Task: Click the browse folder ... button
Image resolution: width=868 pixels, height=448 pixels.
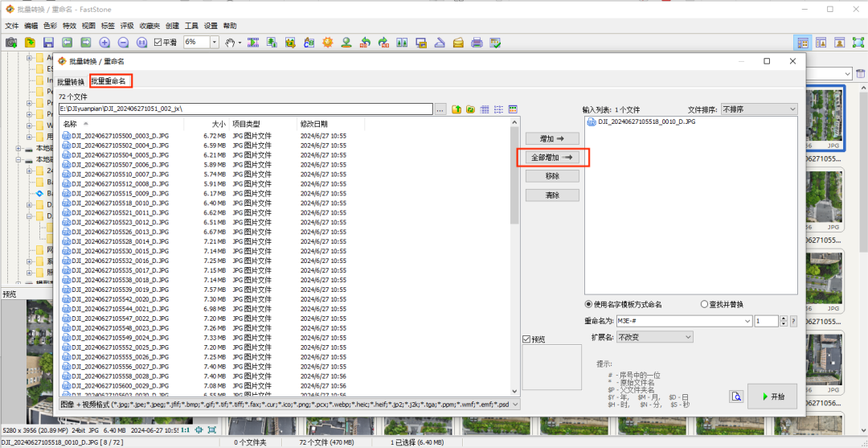Action: coord(440,109)
